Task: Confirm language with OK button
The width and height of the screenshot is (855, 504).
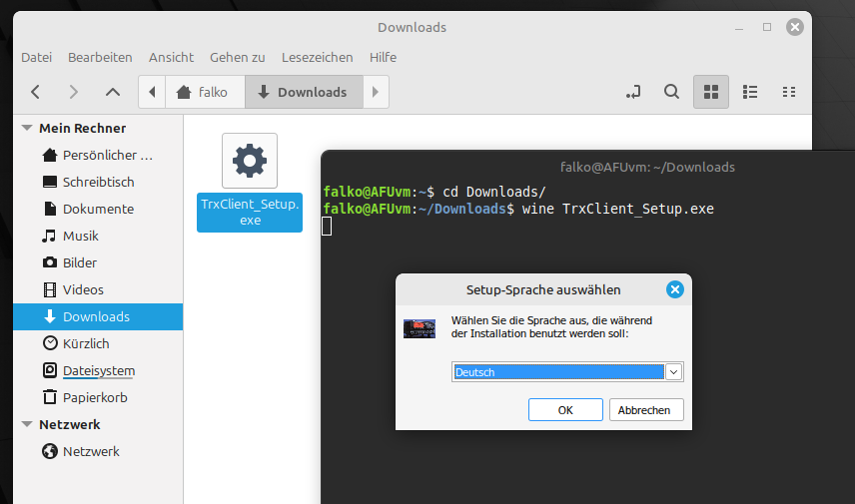Action: [x=565, y=410]
